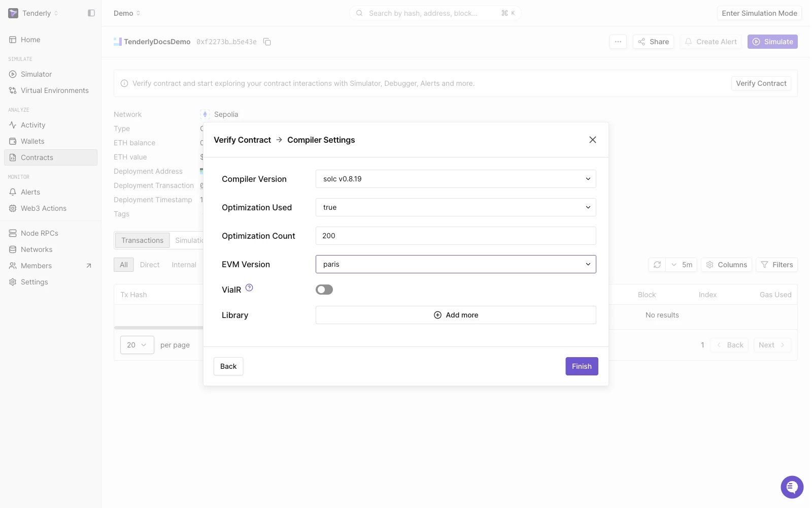The height and width of the screenshot is (508, 812).
Task: Open Home from sidebar
Action: [x=51, y=40]
